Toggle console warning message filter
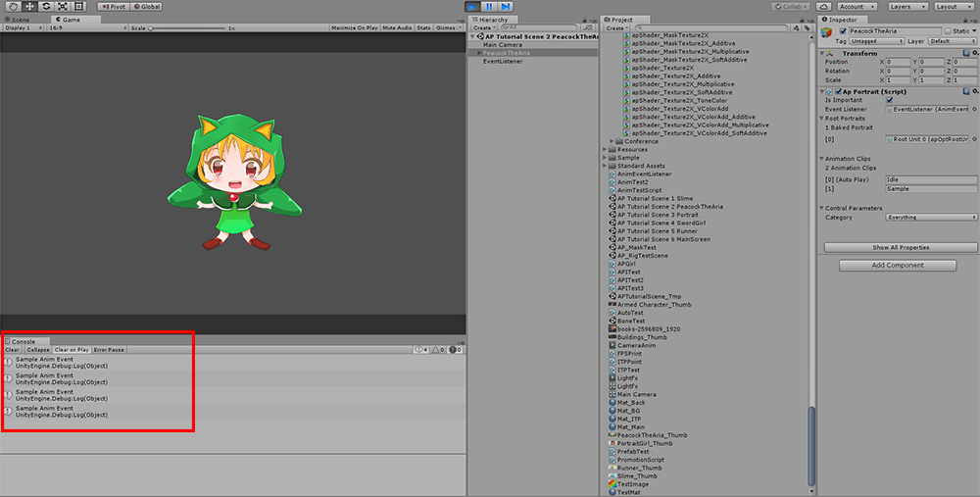Image resolution: width=980 pixels, height=497 pixels. point(438,349)
